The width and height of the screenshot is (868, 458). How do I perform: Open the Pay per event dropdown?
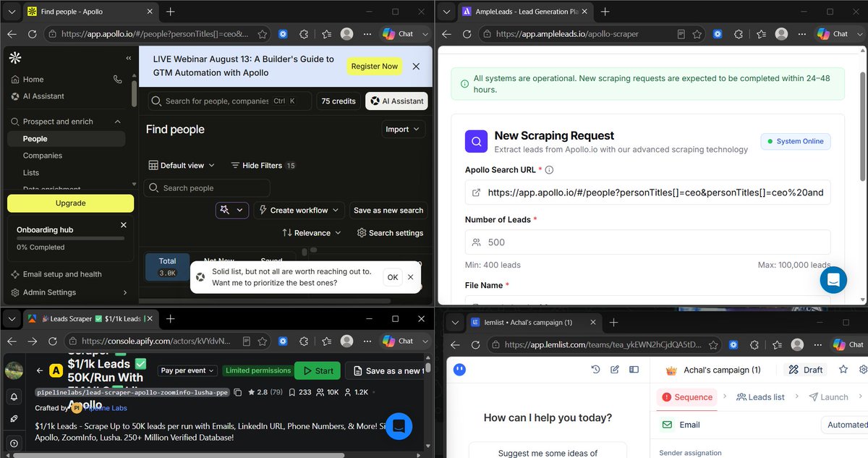(x=187, y=370)
